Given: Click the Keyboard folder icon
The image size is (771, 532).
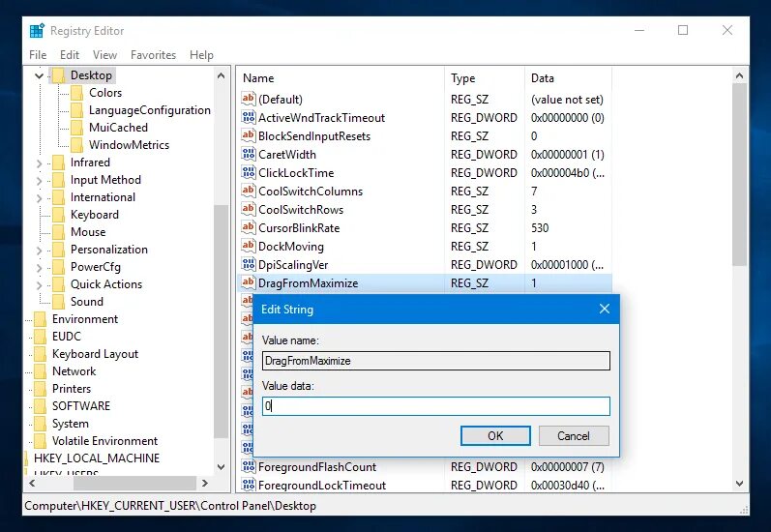Looking at the screenshot, I should click(x=58, y=215).
